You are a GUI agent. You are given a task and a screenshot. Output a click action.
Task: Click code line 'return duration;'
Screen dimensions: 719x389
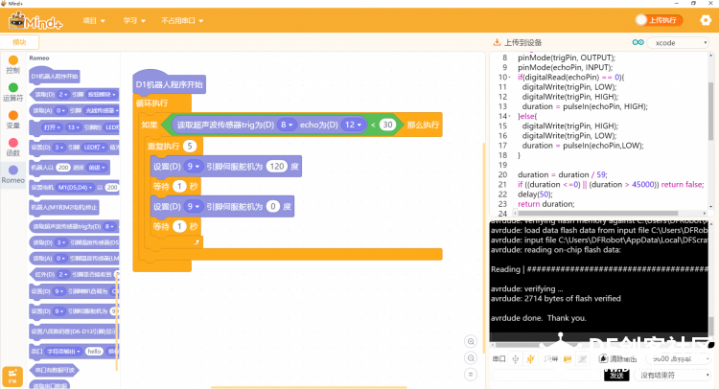[546, 204]
